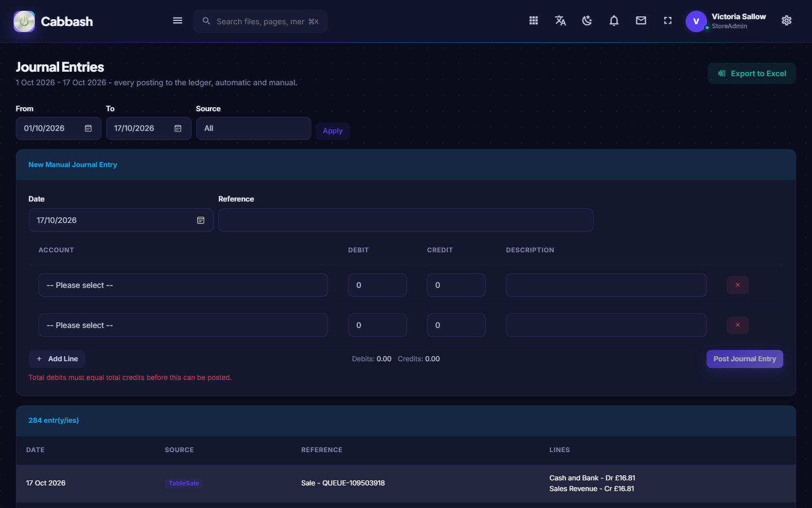Screen dimensions: 812x508
Task: Focus the search files and pages box
Action: click(x=261, y=21)
